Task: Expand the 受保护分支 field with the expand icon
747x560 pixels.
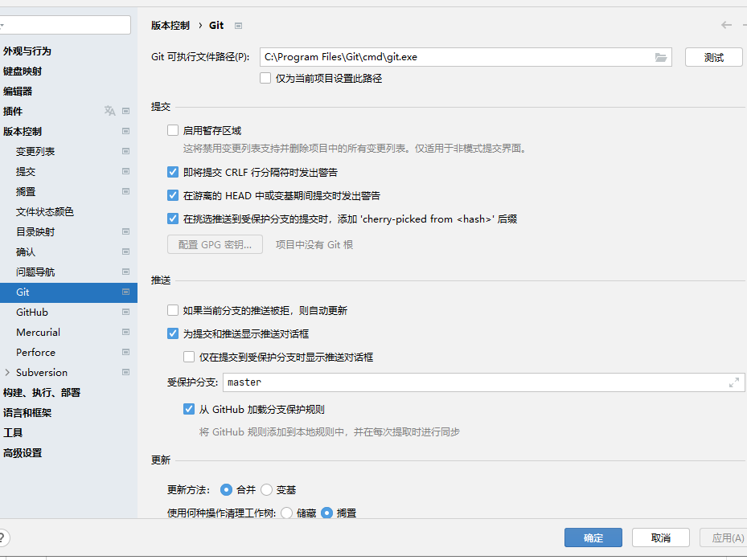Action: (733, 382)
